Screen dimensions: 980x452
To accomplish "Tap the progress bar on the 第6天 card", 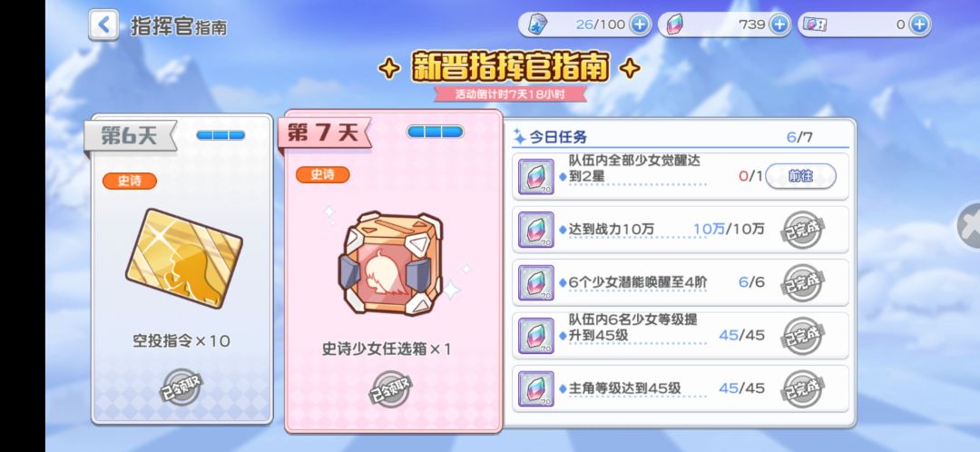I will (x=220, y=135).
